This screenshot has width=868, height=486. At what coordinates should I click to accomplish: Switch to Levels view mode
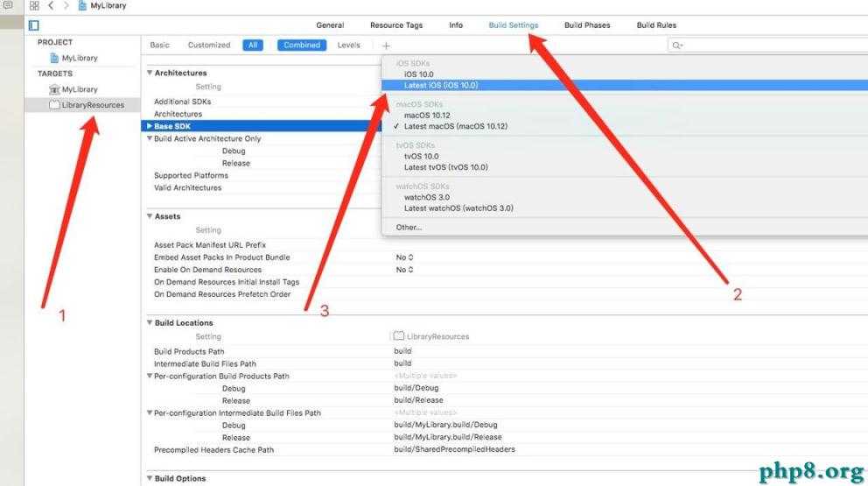coord(349,45)
